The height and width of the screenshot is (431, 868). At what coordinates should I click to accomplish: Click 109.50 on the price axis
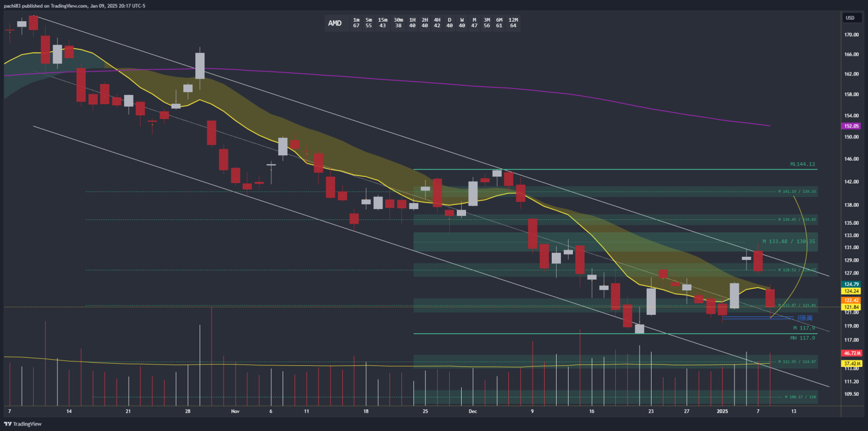851,394
